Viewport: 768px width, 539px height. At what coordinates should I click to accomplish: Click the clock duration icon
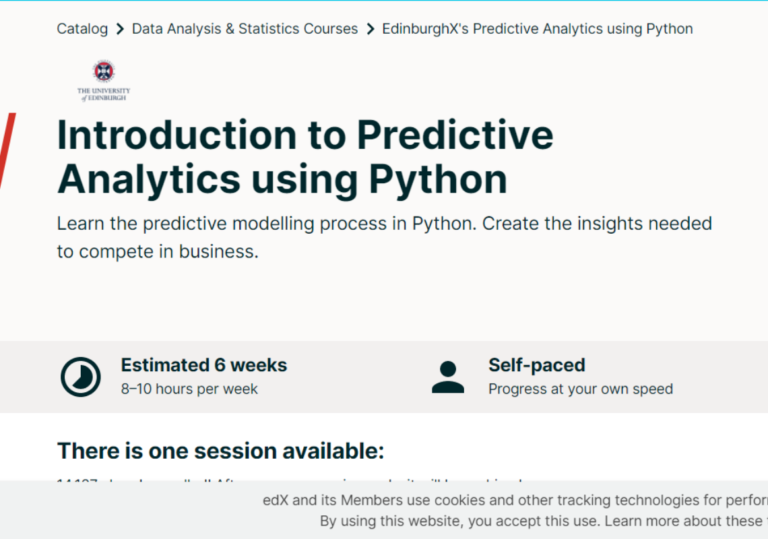coord(81,377)
